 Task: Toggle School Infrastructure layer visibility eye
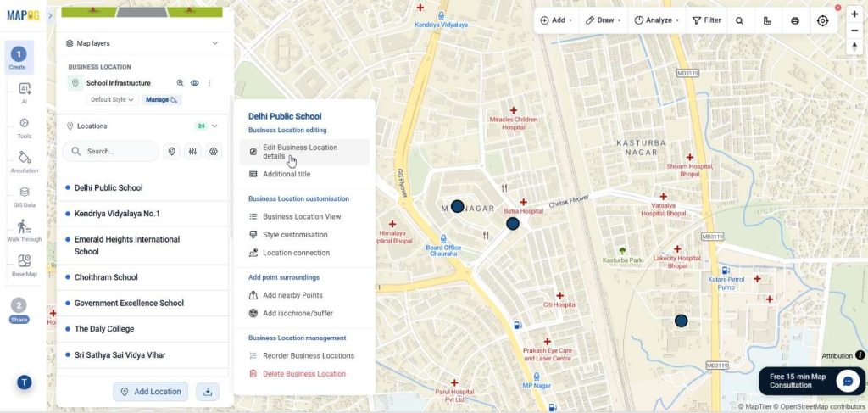pos(195,83)
